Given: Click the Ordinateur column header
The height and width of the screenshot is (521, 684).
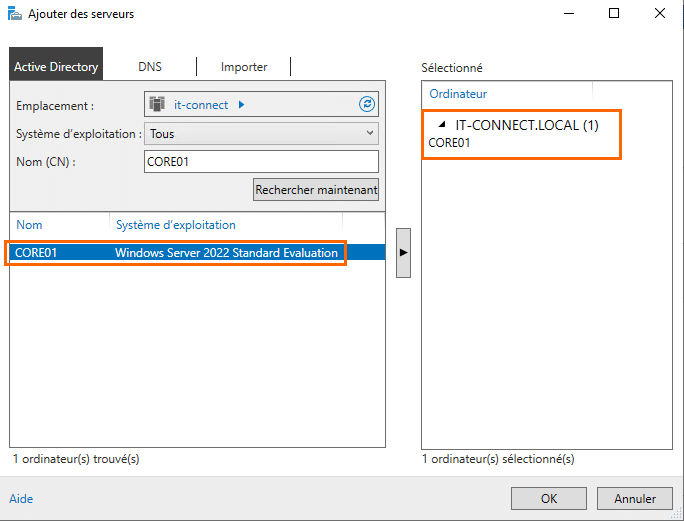Looking at the screenshot, I should [458, 94].
